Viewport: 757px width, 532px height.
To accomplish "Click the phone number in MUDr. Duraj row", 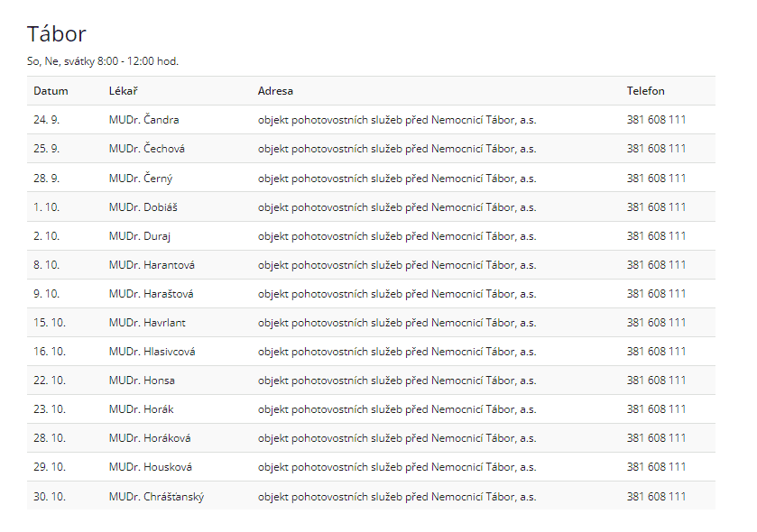I will pyautogui.click(x=656, y=236).
